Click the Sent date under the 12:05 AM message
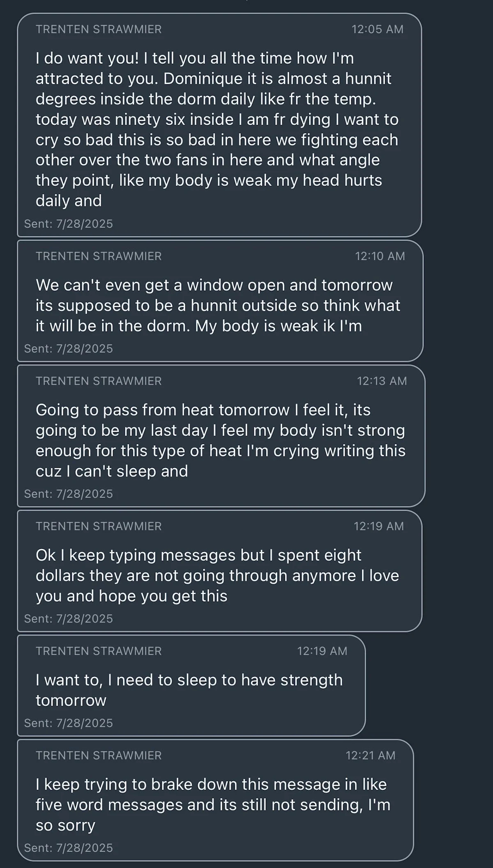This screenshot has height=868, width=493. pyautogui.click(x=68, y=224)
